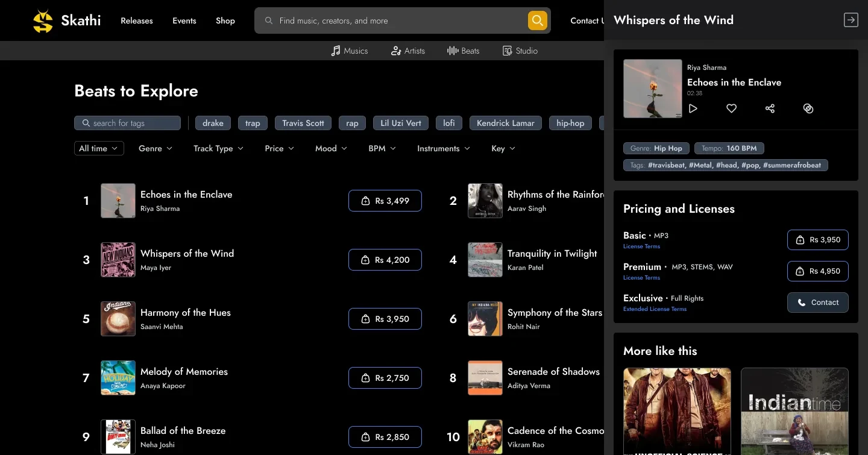
Task: Like the track with heart icon
Action: click(x=731, y=108)
